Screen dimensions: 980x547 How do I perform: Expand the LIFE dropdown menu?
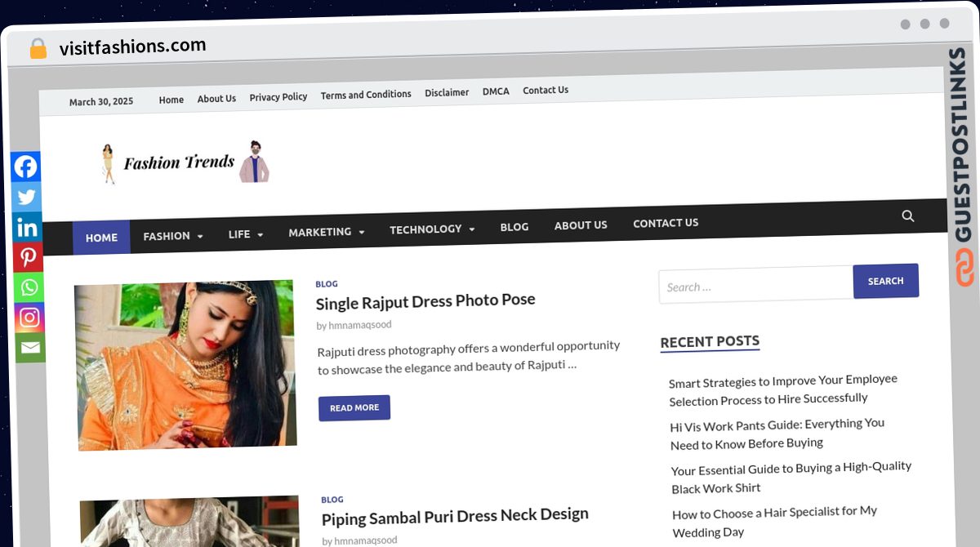[x=246, y=234]
